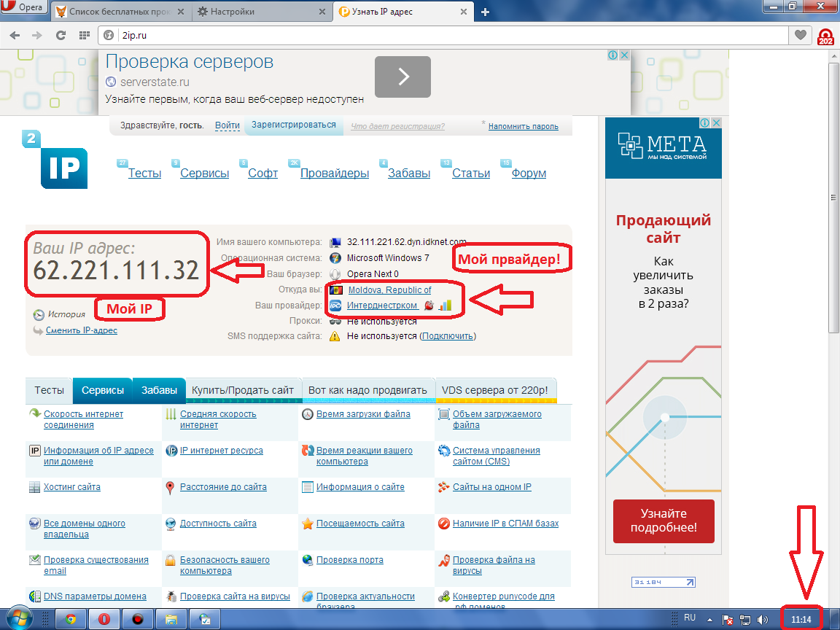Close the Настройки tab

(322, 12)
